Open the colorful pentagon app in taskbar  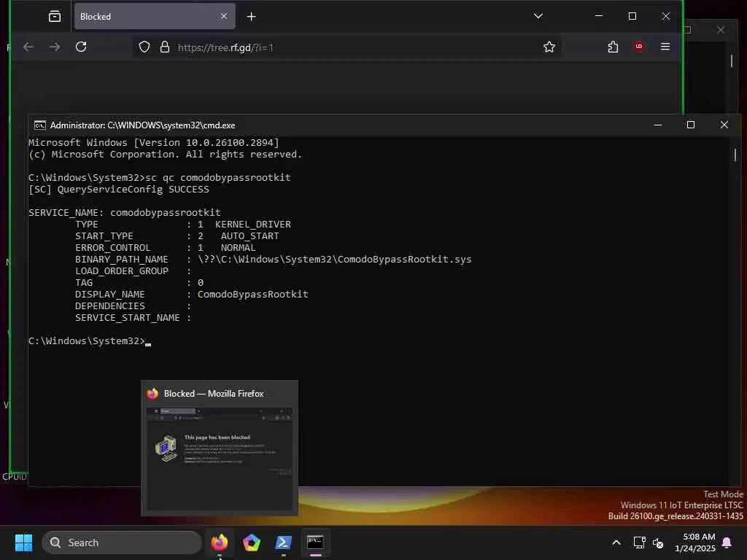tap(252, 542)
